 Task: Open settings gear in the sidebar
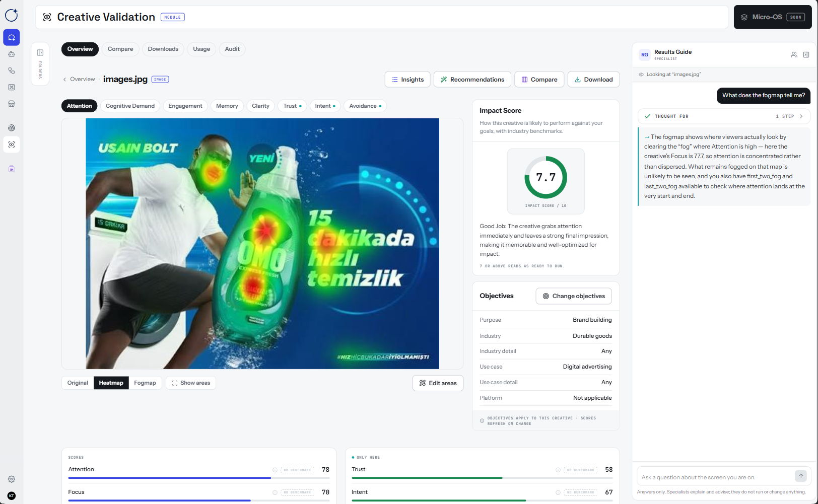pos(12,479)
